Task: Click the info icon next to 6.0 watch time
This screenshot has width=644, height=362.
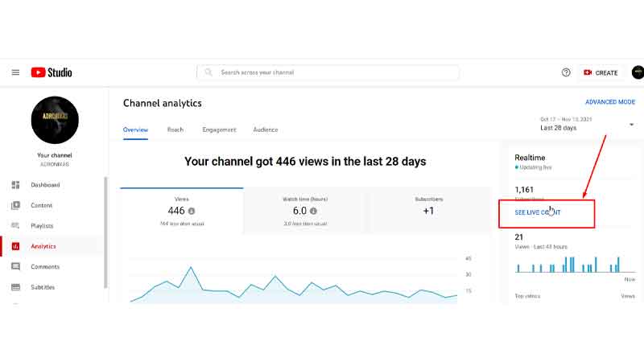Action: 313,211
